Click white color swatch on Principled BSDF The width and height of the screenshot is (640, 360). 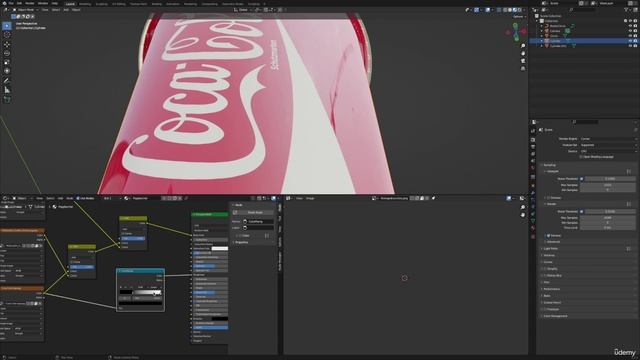point(220,249)
